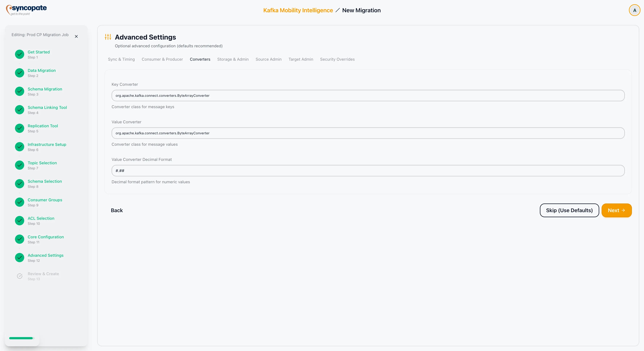The image size is (644, 351).
Task: Close the Prod CP Migration Job editing panel
Action: [x=76, y=36]
